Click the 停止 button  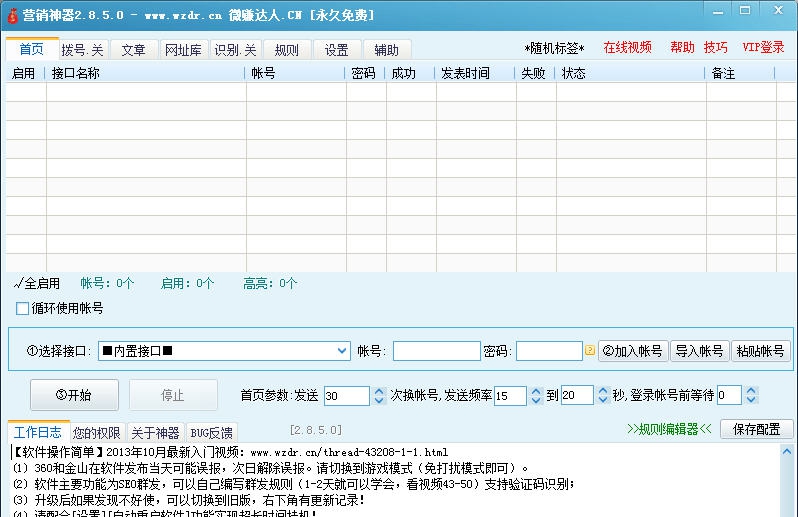click(173, 395)
